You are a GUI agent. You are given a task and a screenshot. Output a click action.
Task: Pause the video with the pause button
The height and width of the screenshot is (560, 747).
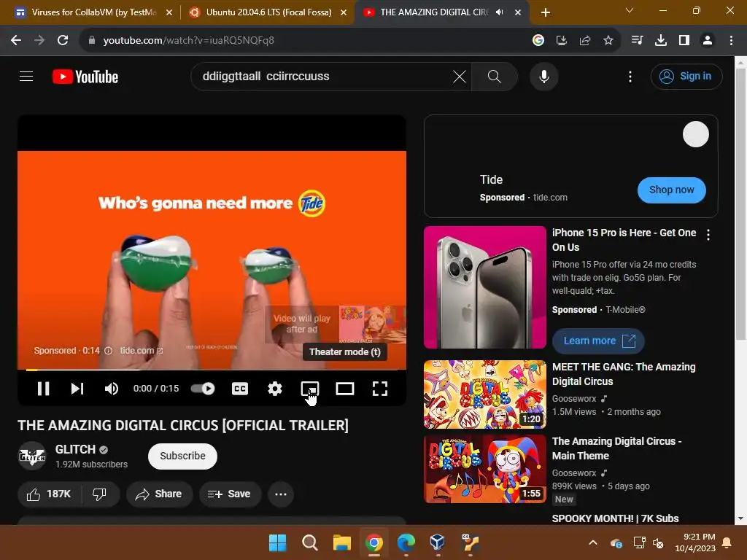(x=43, y=389)
